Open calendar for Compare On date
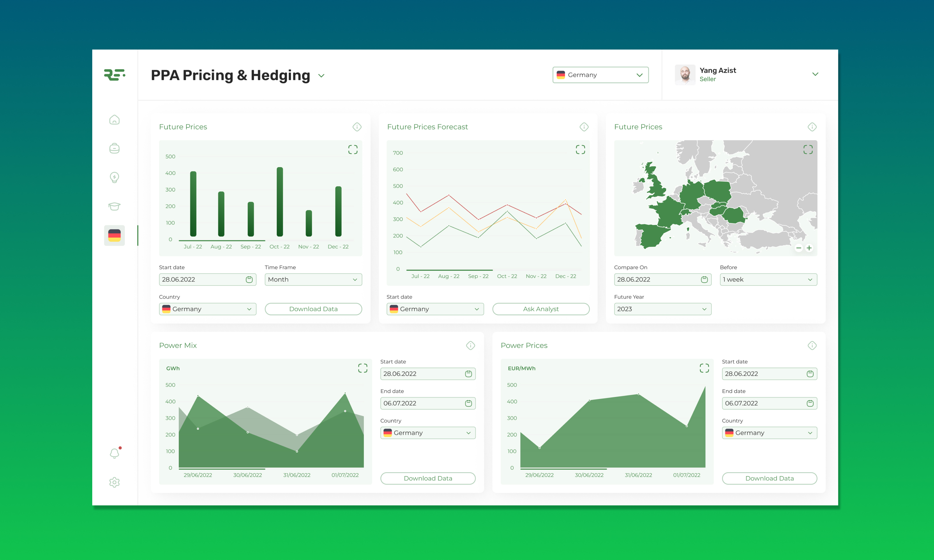934x560 pixels. coord(704,280)
